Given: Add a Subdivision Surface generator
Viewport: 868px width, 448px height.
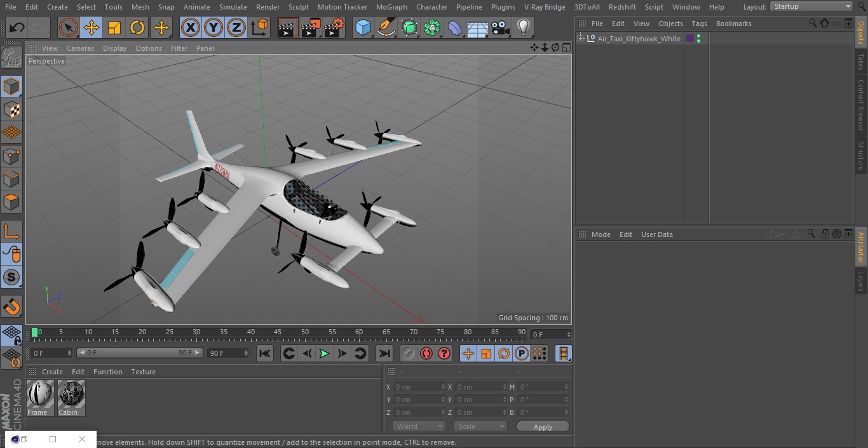Looking at the screenshot, I should pos(409,27).
